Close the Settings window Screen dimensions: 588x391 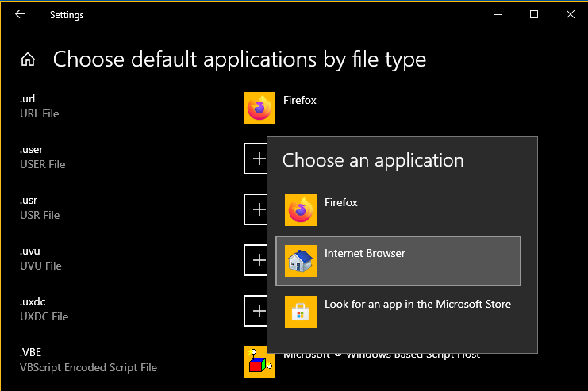[570, 14]
